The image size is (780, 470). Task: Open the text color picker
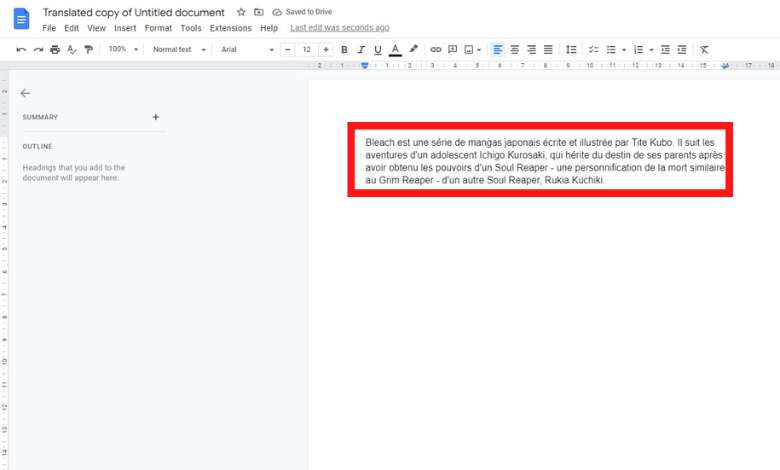tap(395, 50)
